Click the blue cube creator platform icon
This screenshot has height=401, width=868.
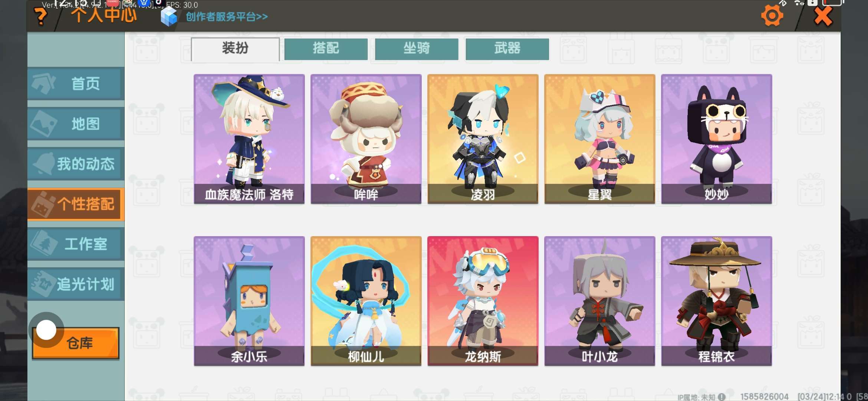[169, 17]
